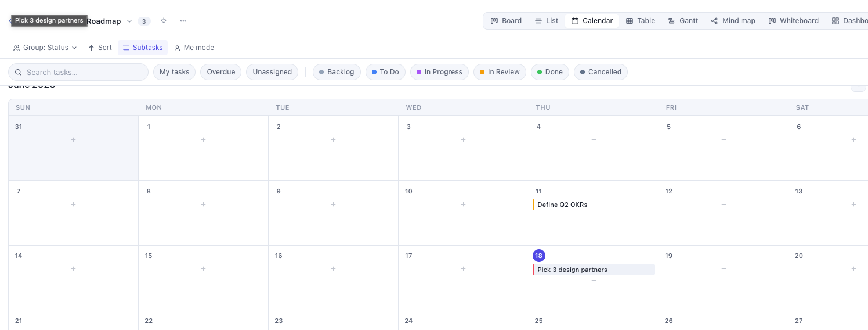This screenshot has width=868, height=330.
Task: Filter by Unassigned tasks
Action: [272, 72]
